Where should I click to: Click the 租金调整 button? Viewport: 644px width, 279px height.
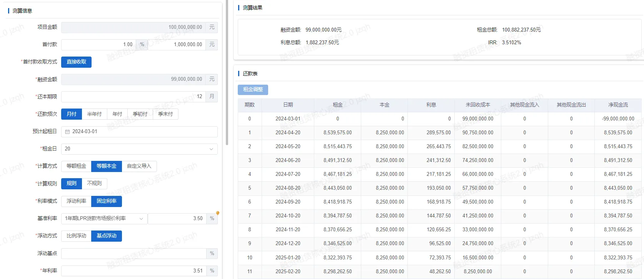tap(253, 90)
